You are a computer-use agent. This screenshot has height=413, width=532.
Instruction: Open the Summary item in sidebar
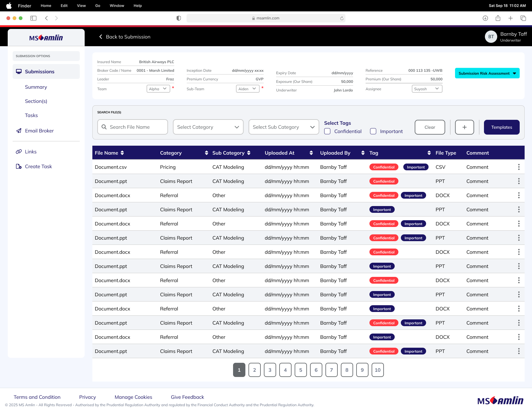[x=36, y=87]
